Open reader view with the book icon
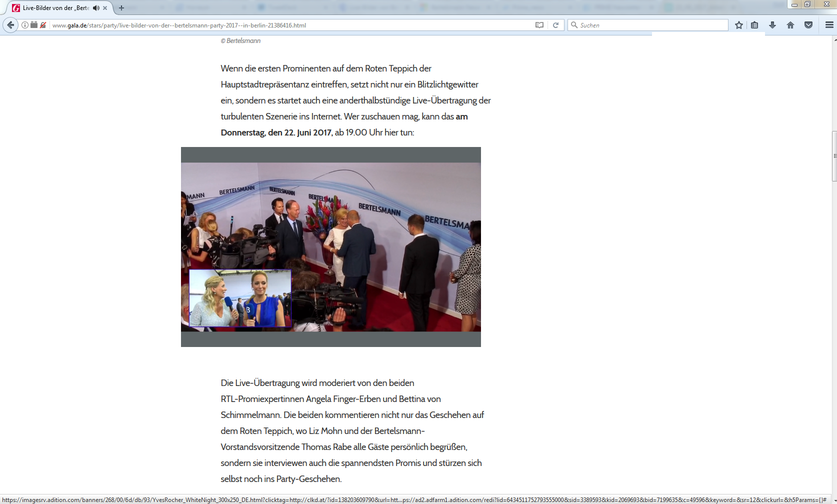 (539, 25)
